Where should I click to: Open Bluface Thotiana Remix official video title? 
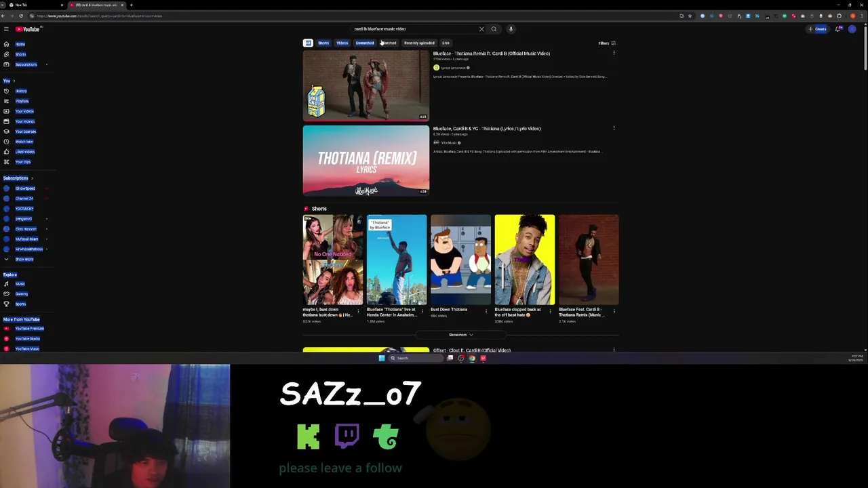click(492, 54)
